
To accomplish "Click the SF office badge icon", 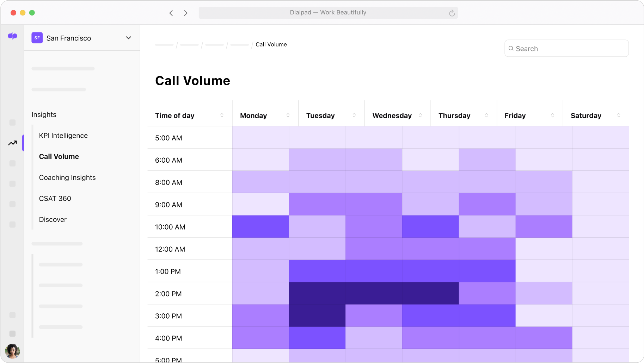I will click(37, 38).
